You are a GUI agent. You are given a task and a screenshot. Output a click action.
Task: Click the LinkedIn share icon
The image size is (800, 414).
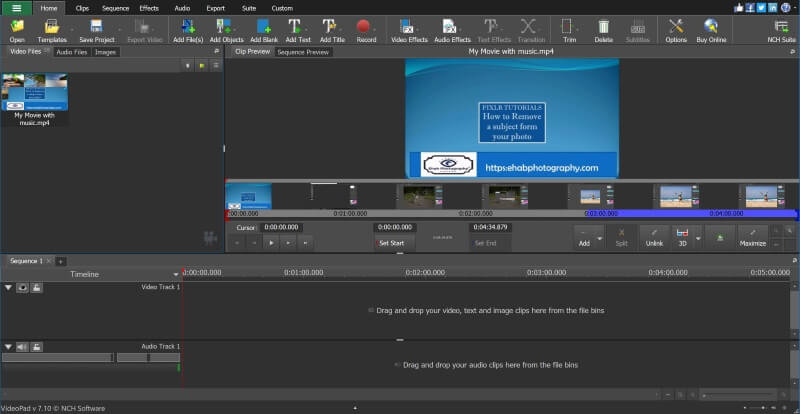click(773, 8)
